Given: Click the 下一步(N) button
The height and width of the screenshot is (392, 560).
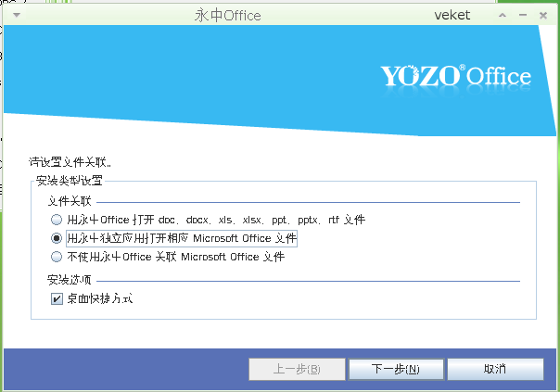Looking at the screenshot, I should [x=396, y=369].
